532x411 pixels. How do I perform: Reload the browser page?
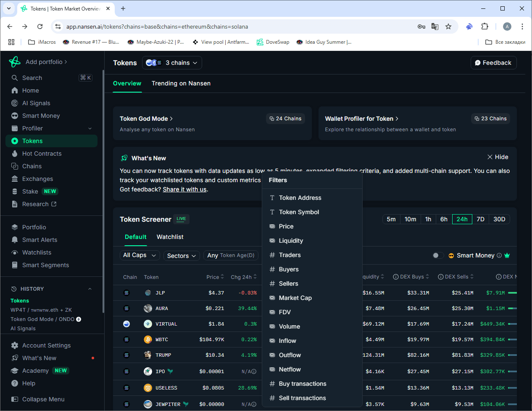[x=40, y=27]
